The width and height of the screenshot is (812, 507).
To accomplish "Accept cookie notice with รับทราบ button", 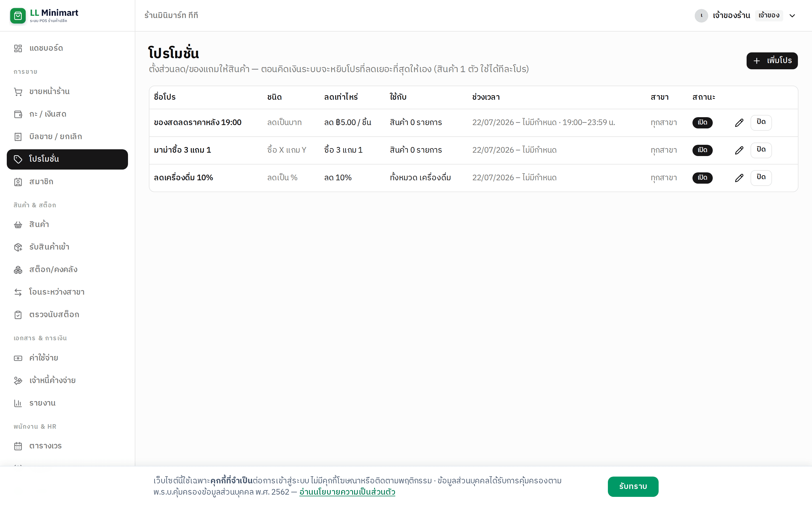I will tap(633, 486).
